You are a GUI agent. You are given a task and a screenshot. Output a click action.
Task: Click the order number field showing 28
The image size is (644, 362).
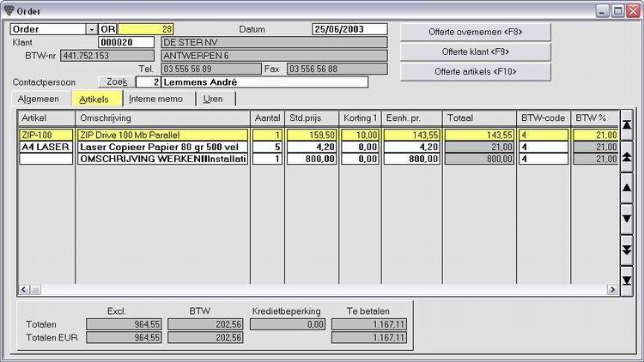point(146,29)
